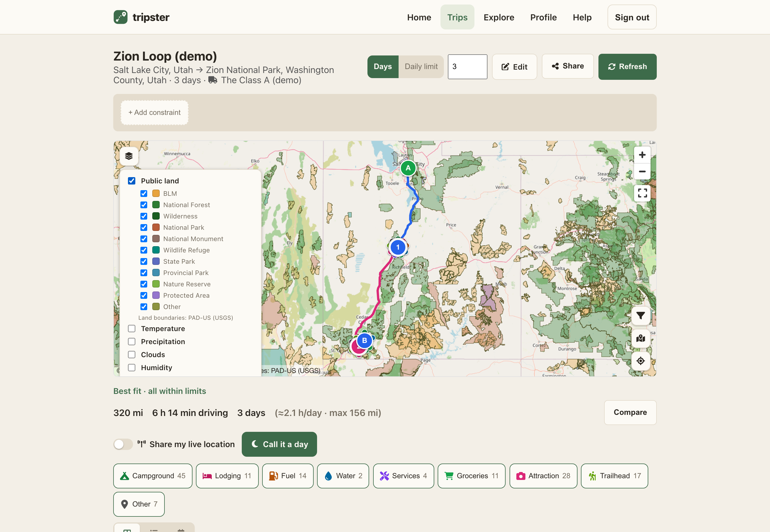Enable the Temperature layer
This screenshot has height=532, width=770.
(x=132, y=329)
